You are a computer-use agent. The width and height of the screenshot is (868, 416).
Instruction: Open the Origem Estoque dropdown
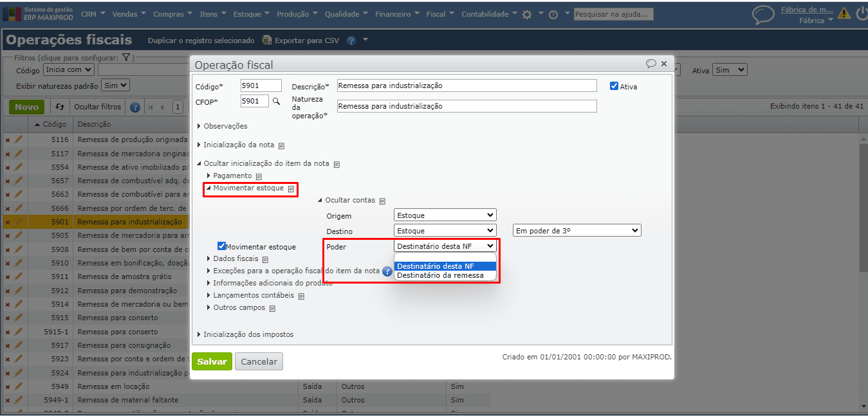(x=445, y=215)
